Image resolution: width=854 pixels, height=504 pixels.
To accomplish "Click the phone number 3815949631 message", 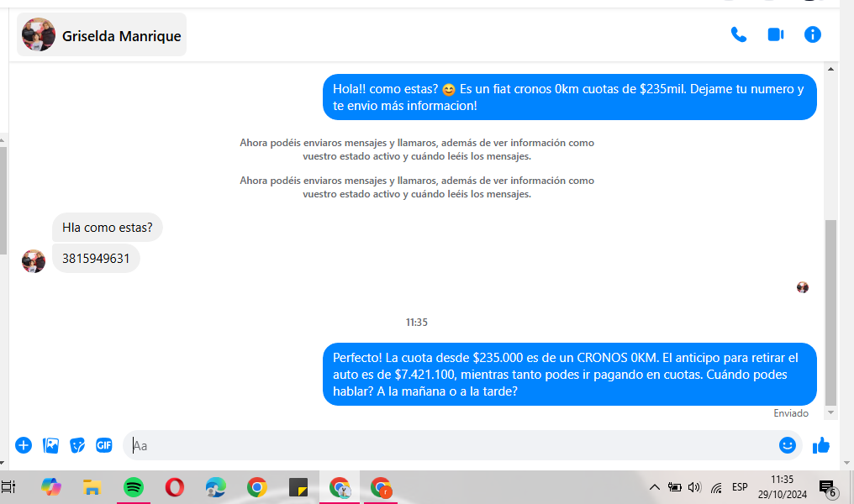I will tap(96, 259).
